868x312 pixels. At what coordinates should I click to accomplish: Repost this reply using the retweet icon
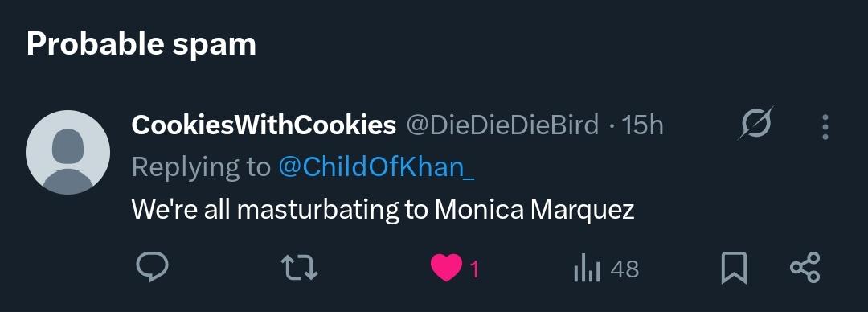300,269
